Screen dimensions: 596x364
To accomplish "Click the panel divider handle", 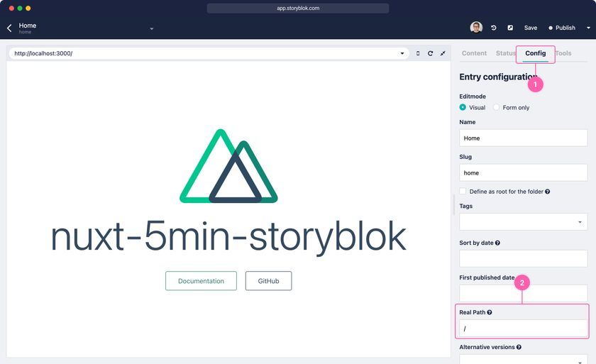I will point(454,205).
